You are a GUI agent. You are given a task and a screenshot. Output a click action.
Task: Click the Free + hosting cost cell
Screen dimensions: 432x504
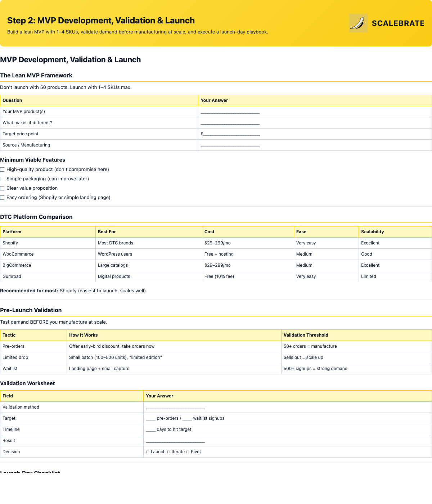pyautogui.click(x=248, y=254)
